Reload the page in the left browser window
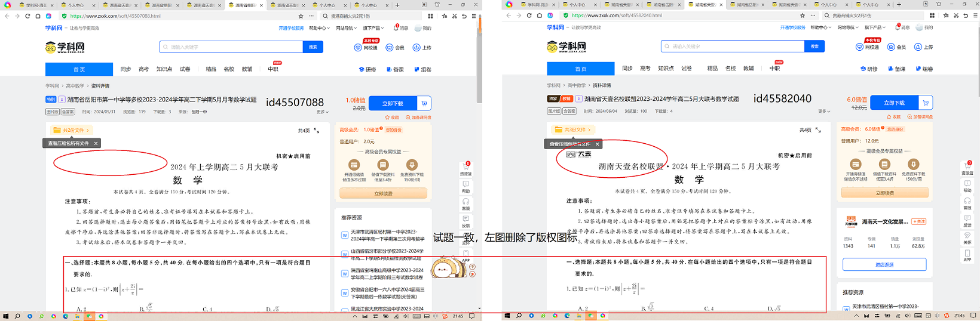Screen dimensions: 980x321 [x=27, y=16]
